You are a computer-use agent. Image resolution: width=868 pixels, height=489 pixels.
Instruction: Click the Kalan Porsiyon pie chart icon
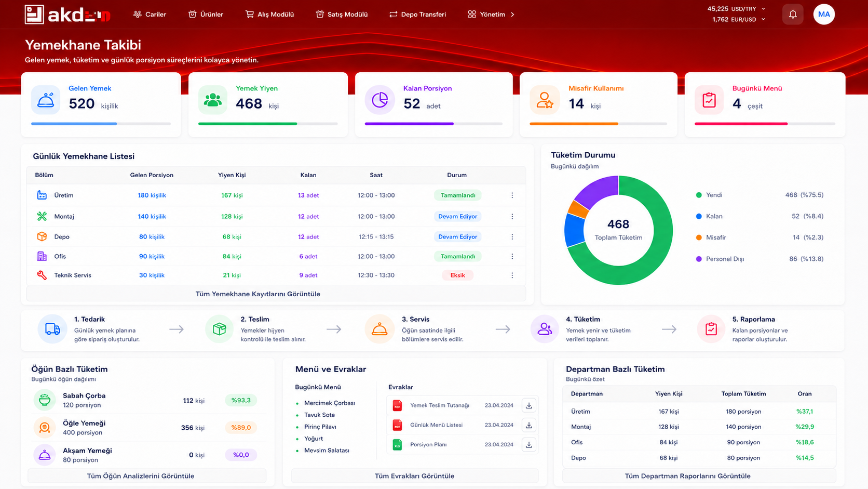click(x=379, y=100)
